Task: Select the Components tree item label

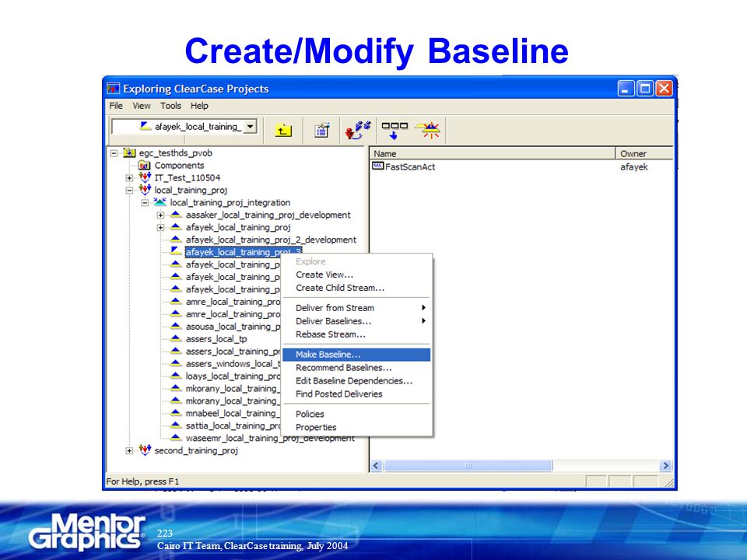Action: coord(179,165)
